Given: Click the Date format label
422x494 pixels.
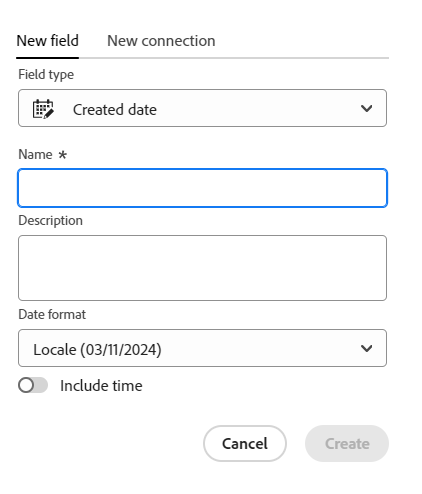Looking at the screenshot, I should [52, 315].
